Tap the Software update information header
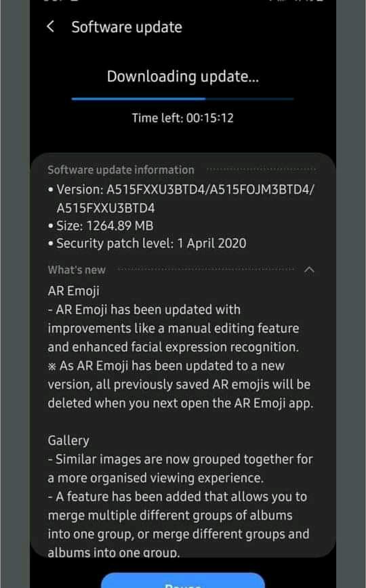366x588 pixels. pos(121,170)
